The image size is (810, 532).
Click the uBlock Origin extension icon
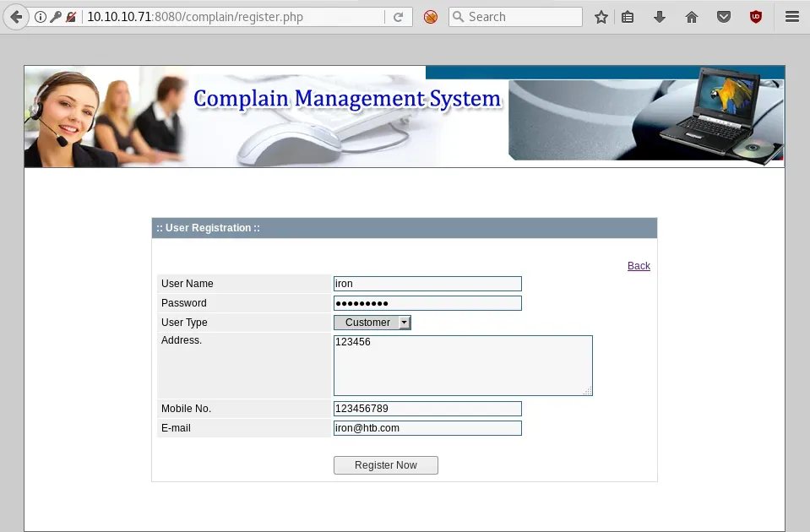756,17
